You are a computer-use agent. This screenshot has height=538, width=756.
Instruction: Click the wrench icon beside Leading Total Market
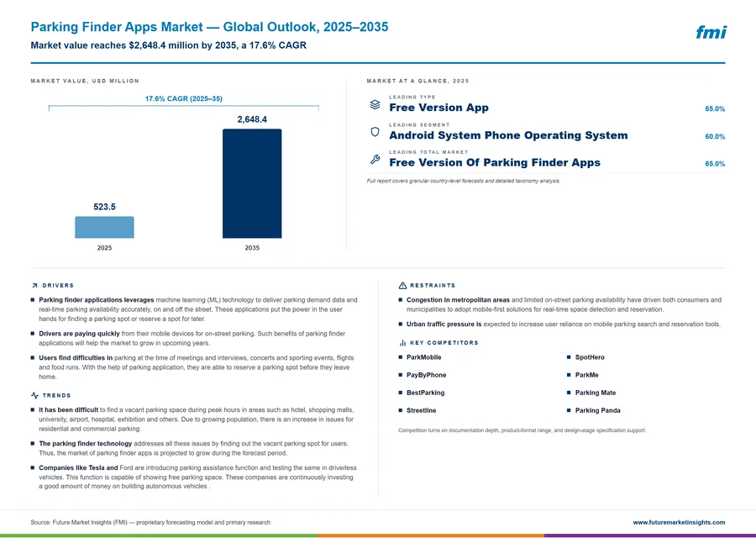tap(375, 159)
